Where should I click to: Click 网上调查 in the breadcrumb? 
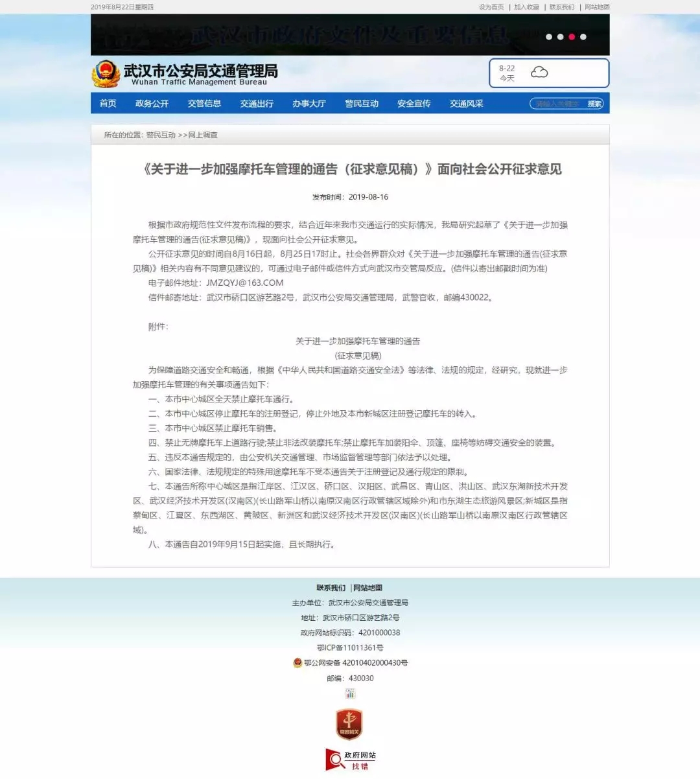pos(203,135)
